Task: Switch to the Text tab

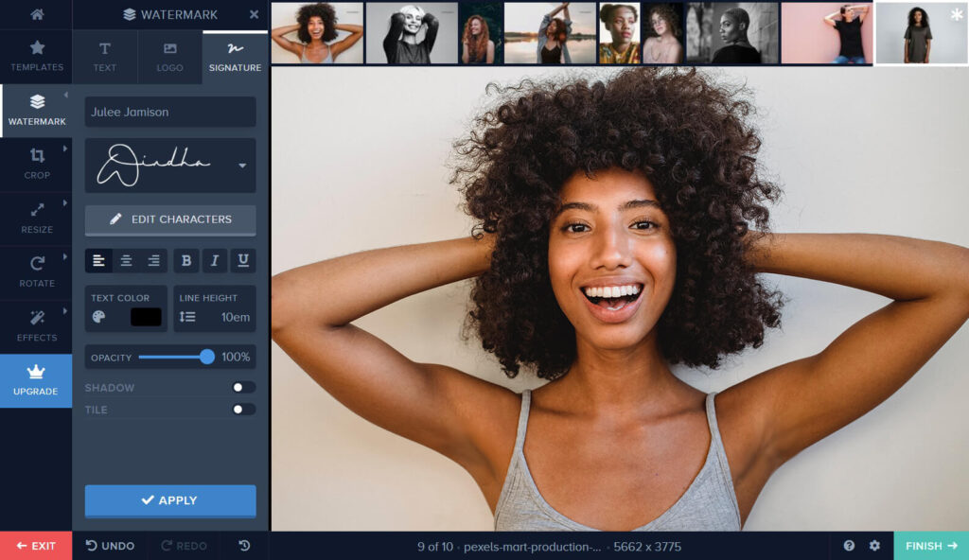Action: (x=104, y=57)
